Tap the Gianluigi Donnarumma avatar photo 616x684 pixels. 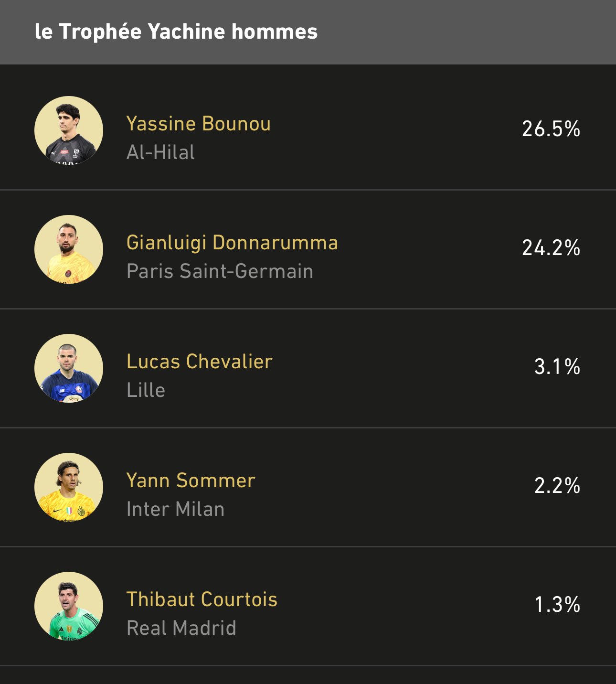point(69,249)
